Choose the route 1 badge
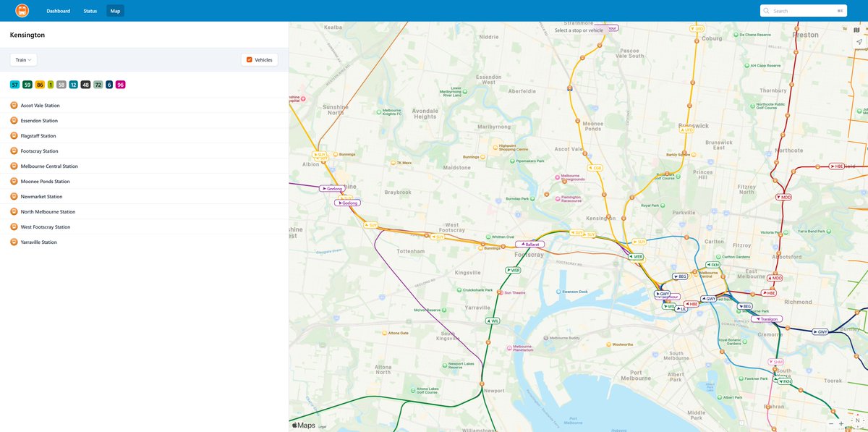 tap(51, 85)
